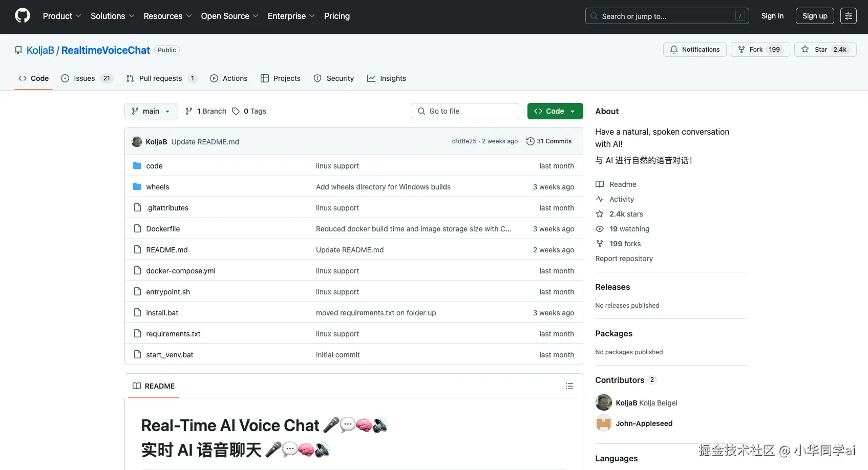Click the Sign in link
Viewport: 868px width, 470px height.
(x=772, y=16)
